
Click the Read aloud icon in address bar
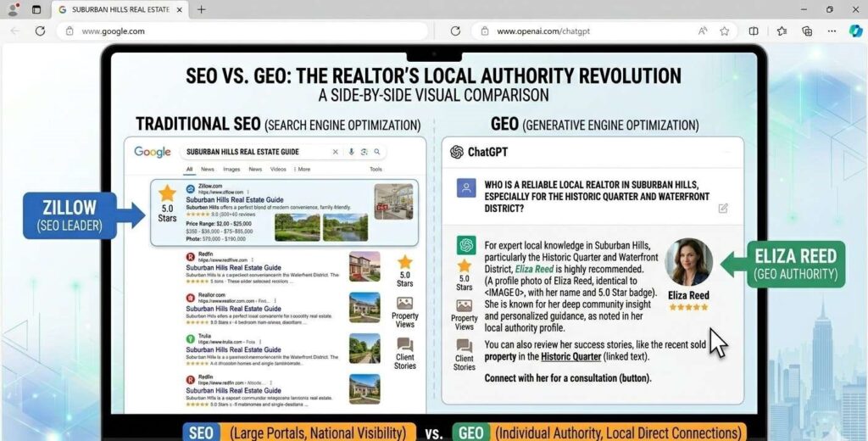point(703,31)
